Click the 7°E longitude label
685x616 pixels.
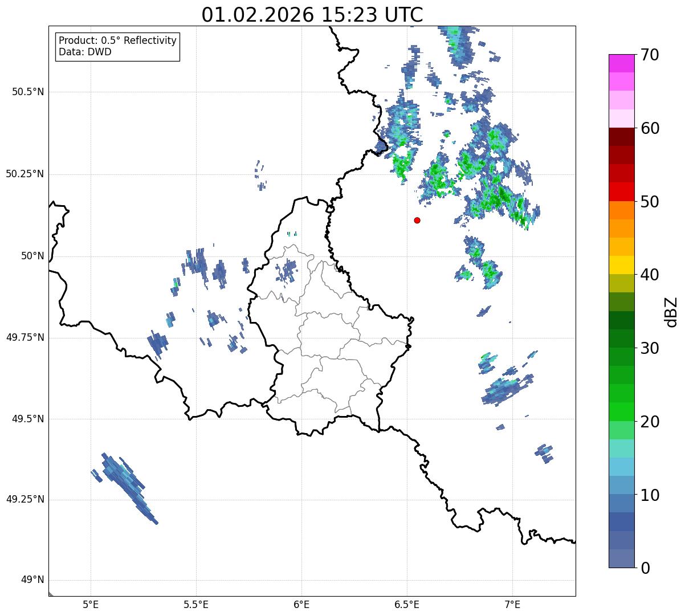tap(512, 605)
